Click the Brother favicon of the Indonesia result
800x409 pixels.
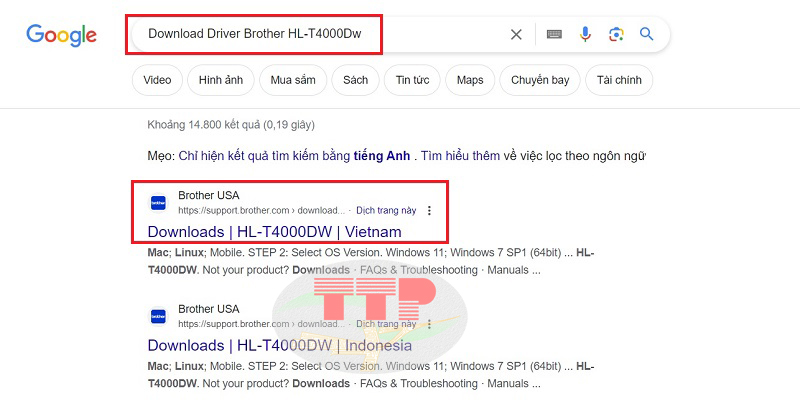pyautogui.click(x=158, y=317)
